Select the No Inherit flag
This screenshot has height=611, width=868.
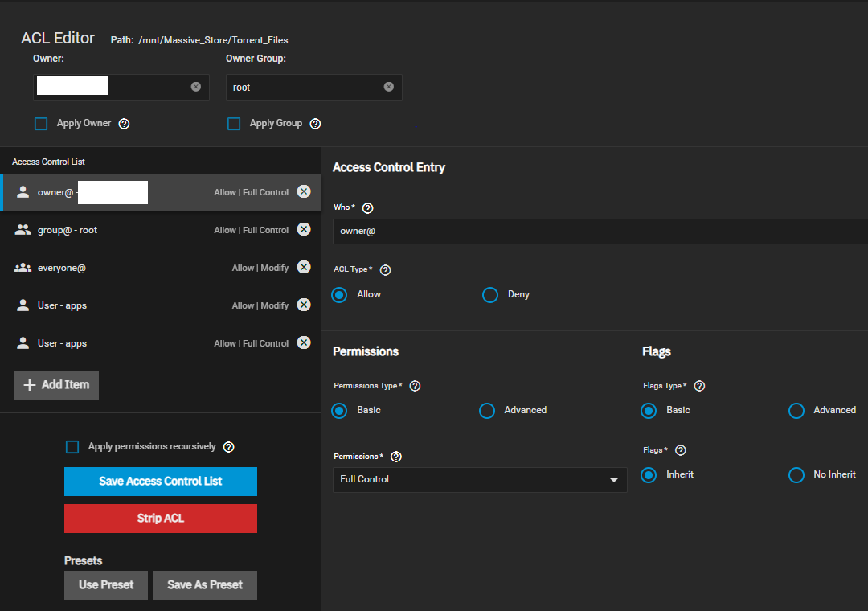click(x=796, y=474)
